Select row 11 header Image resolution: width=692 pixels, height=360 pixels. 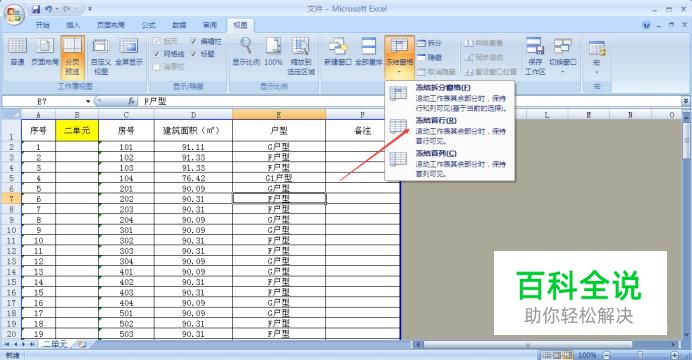(x=11, y=240)
